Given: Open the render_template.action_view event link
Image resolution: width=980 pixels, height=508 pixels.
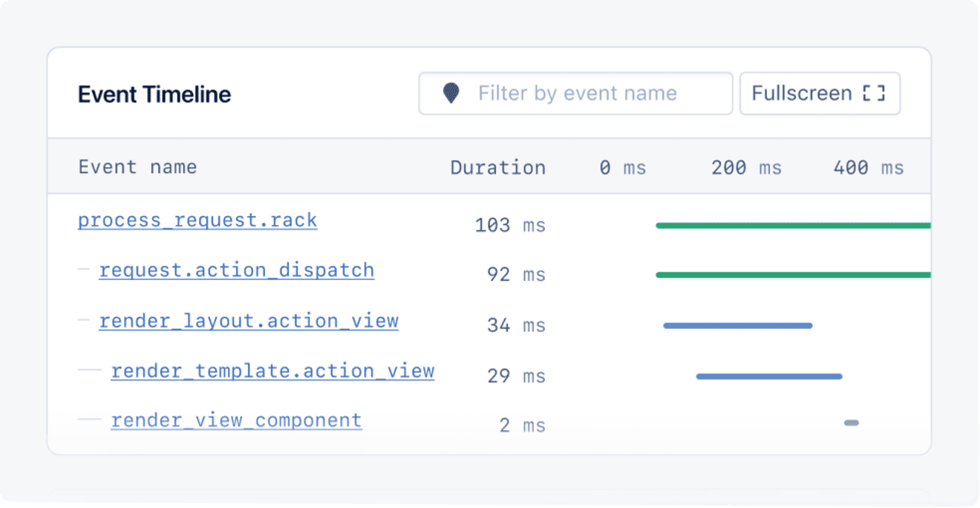Looking at the screenshot, I should pyautogui.click(x=272, y=371).
